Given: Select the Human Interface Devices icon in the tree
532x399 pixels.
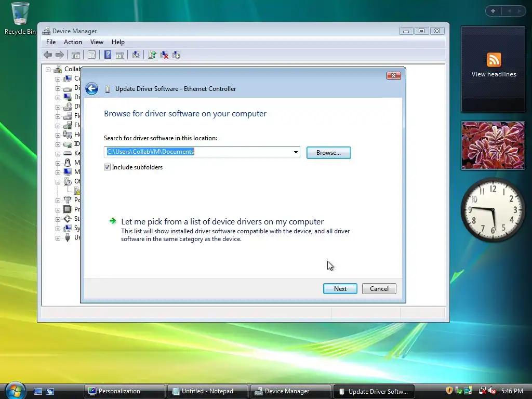Looking at the screenshot, I should click(x=68, y=135).
